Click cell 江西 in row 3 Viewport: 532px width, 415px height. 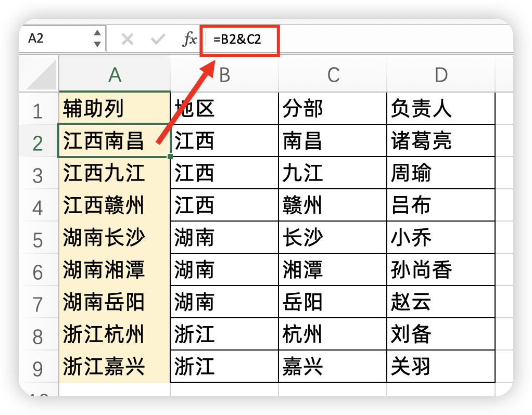tap(224, 173)
